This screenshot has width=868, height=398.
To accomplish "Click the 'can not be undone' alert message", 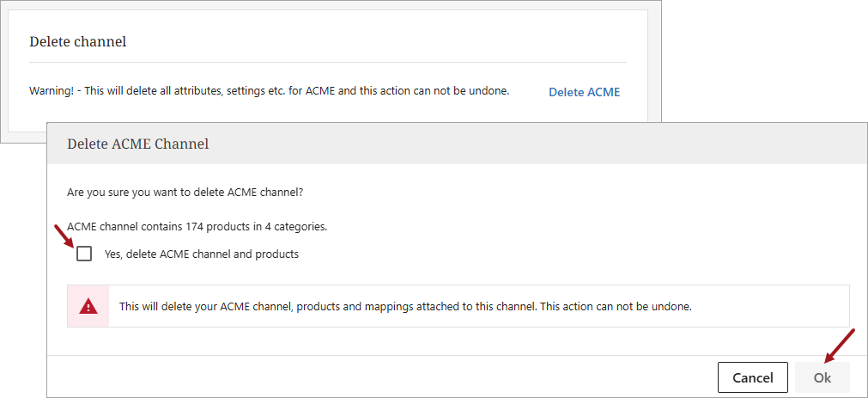I will coord(405,306).
